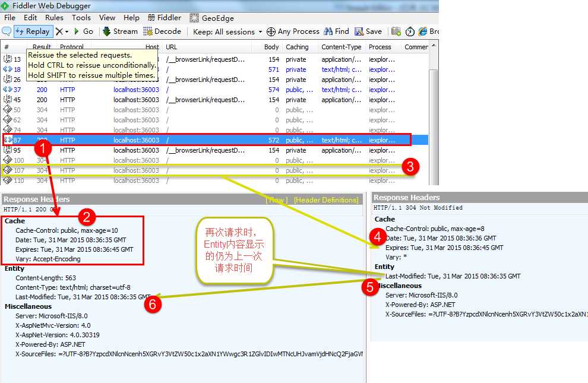Click the Go resume button
The image size is (588, 383).
click(x=84, y=31)
